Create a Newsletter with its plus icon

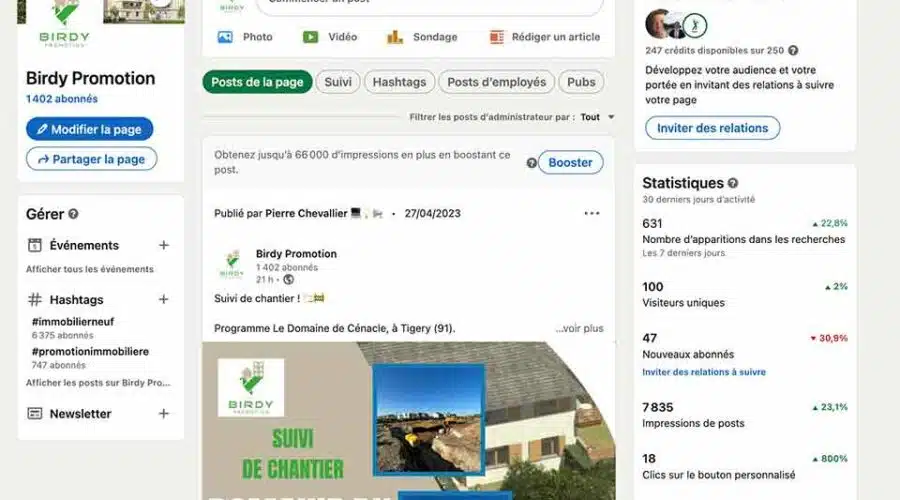(x=164, y=413)
